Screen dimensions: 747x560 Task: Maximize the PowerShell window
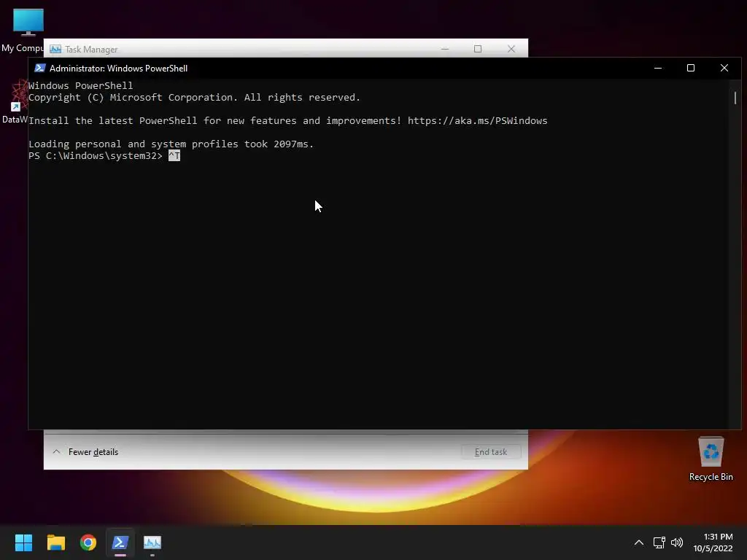691,68
